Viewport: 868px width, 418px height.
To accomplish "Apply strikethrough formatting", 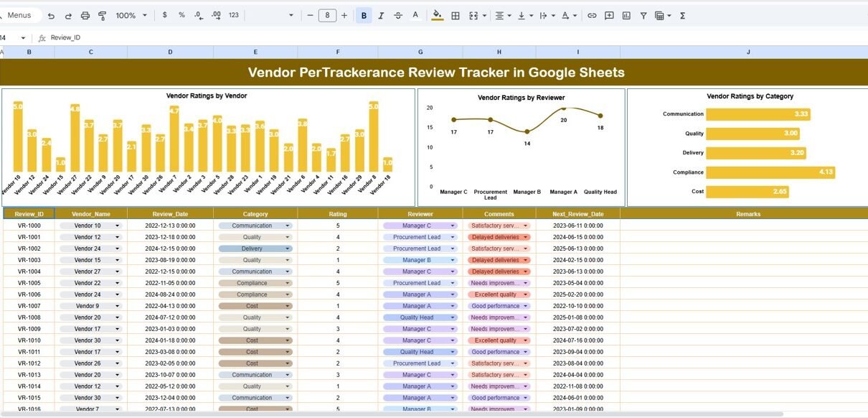I will (x=398, y=15).
